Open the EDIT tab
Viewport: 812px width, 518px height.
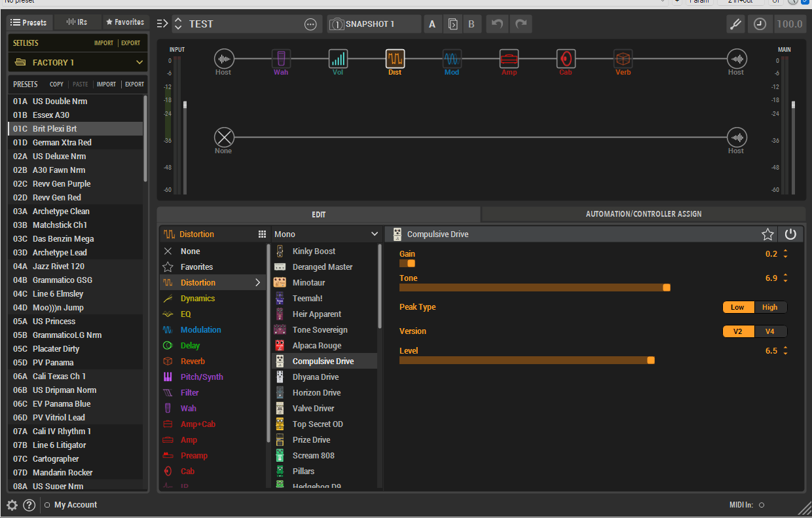tap(318, 214)
